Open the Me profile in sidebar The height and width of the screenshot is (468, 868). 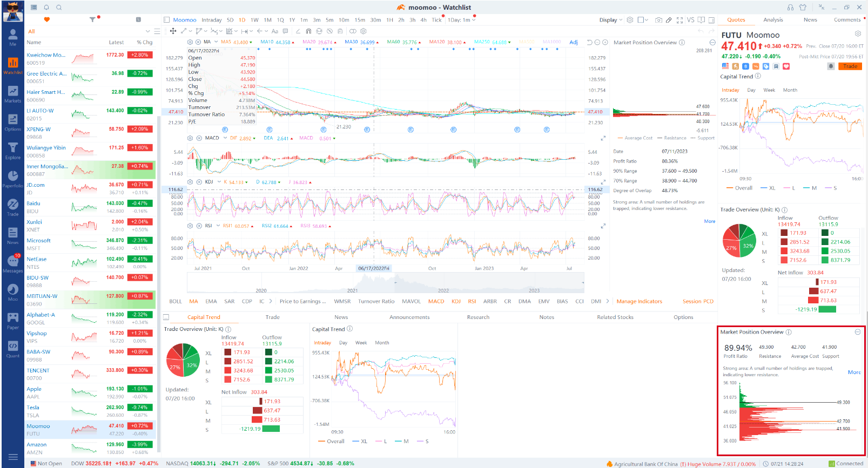12,37
